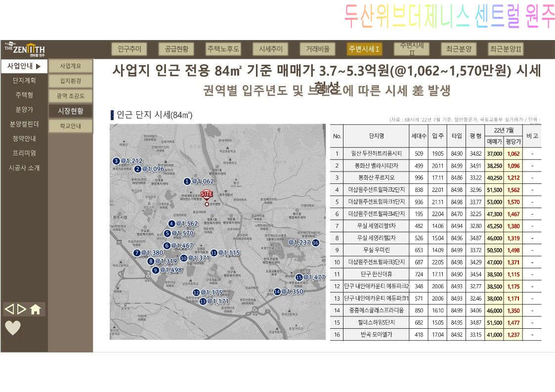Image resolution: width=555 pixels, height=392 pixels.
Task: Select map marker 14 @1,350
Action: (x=289, y=292)
